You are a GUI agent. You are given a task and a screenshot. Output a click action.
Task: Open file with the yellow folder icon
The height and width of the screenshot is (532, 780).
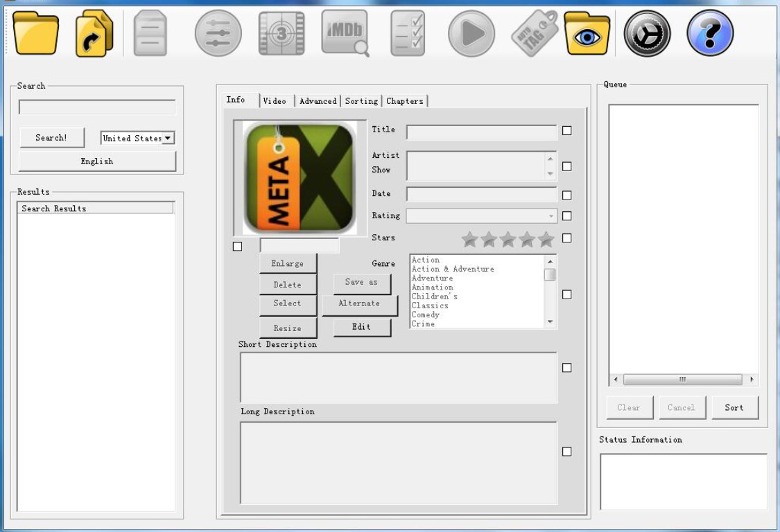tap(35, 33)
